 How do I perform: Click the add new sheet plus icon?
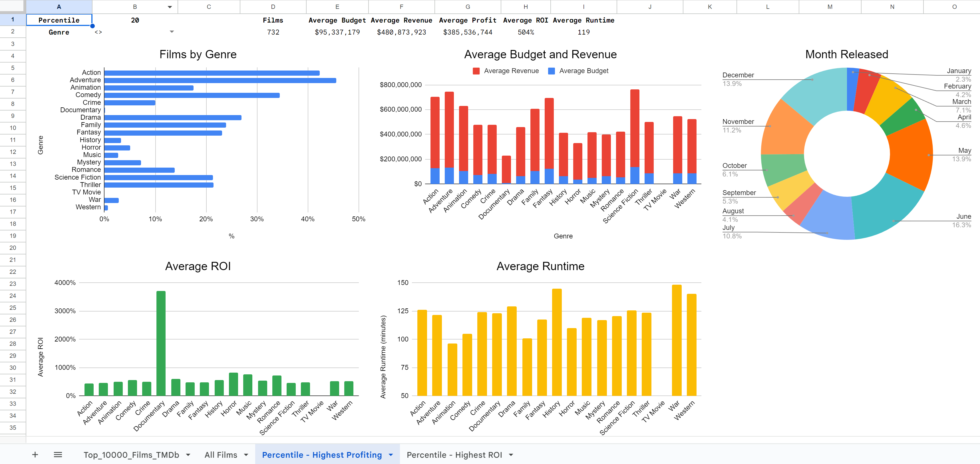[35, 455]
